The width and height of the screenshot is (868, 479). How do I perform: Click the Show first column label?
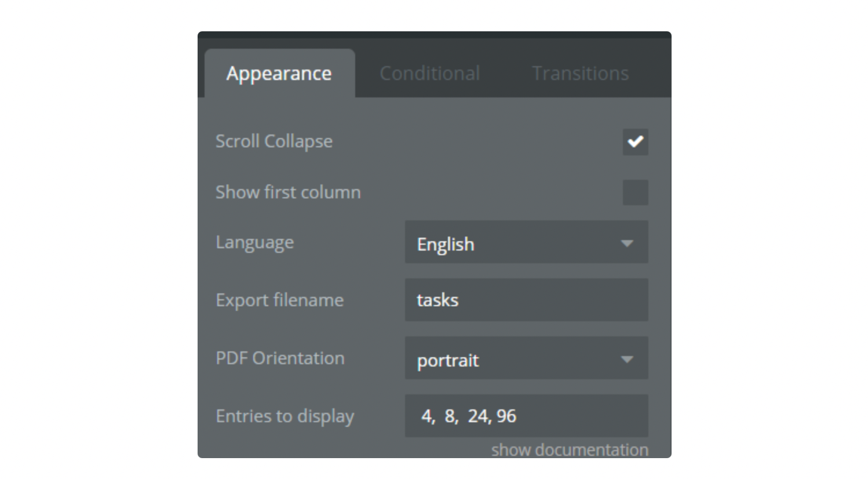pos(288,193)
